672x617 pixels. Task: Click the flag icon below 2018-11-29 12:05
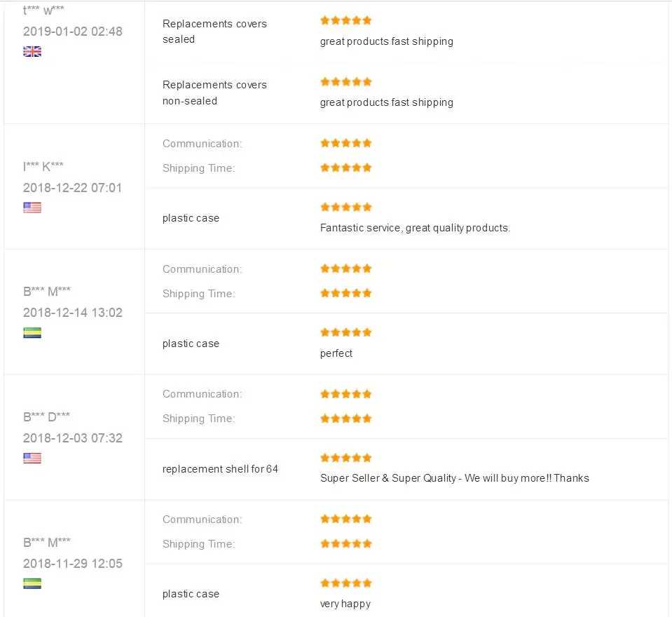pyautogui.click(x=32, y=583)
